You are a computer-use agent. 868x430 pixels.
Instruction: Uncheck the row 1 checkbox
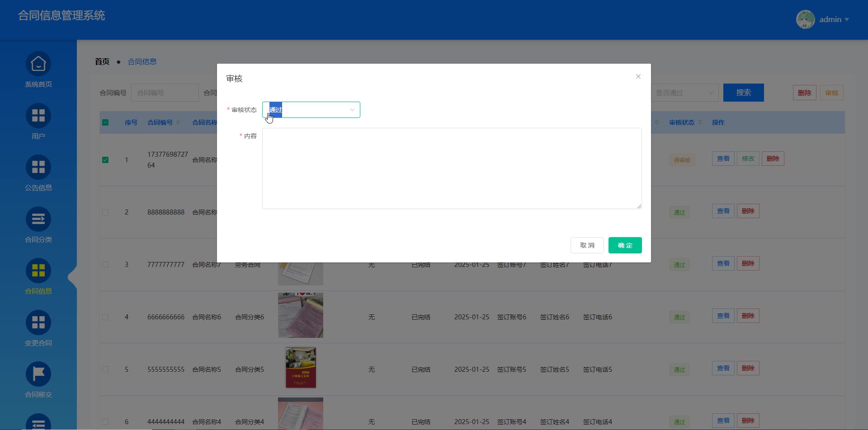pyautogui.click(x=105, y=160)
